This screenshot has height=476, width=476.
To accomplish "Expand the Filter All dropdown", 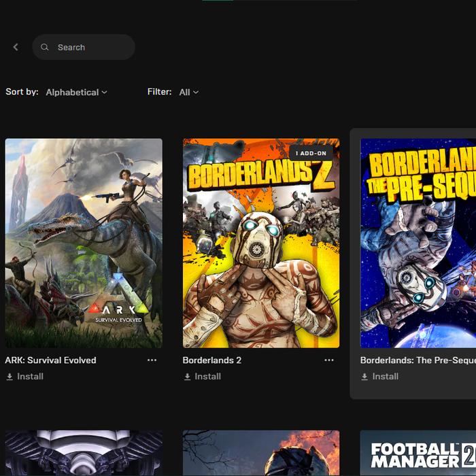I will tap(188, 92).
